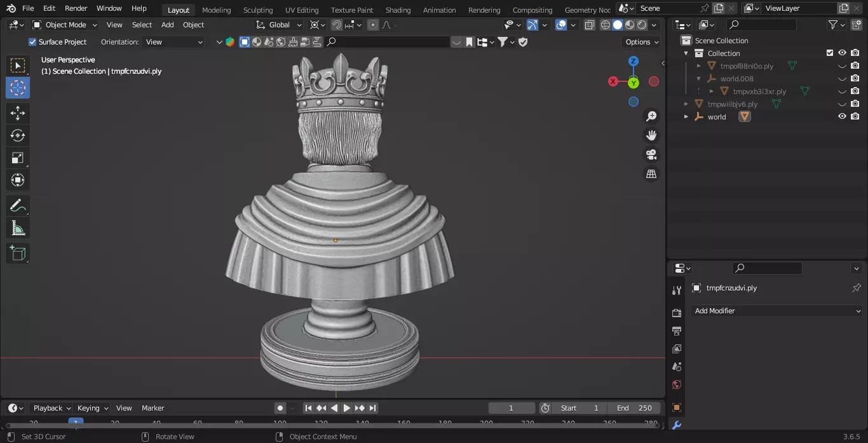868x443 pixels.
Task: Select the Rotate tool
Action: click(x=18, y=135)
